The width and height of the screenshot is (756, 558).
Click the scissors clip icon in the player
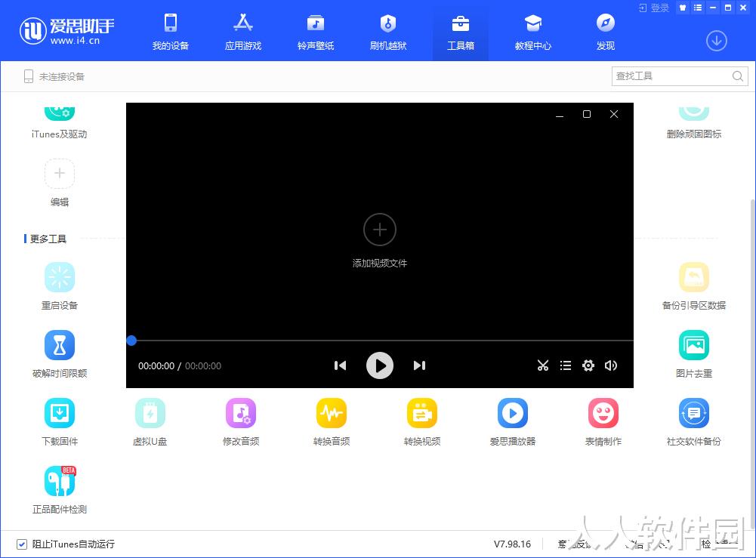[x=543, y=365]
